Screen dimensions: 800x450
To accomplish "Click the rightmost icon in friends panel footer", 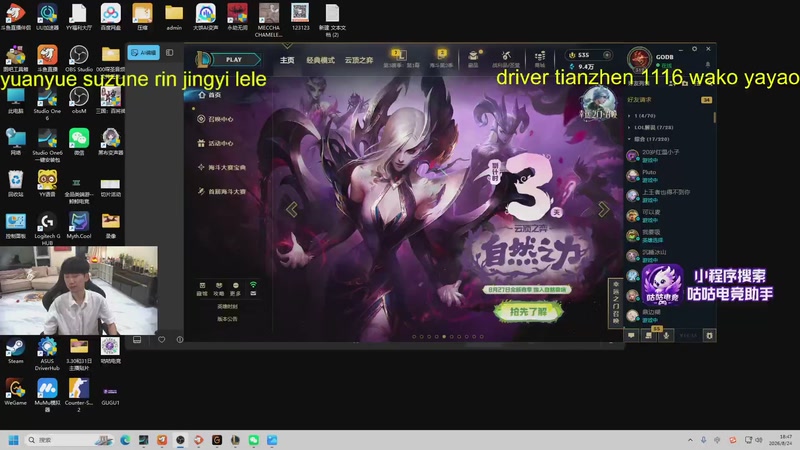I will 709,336.
